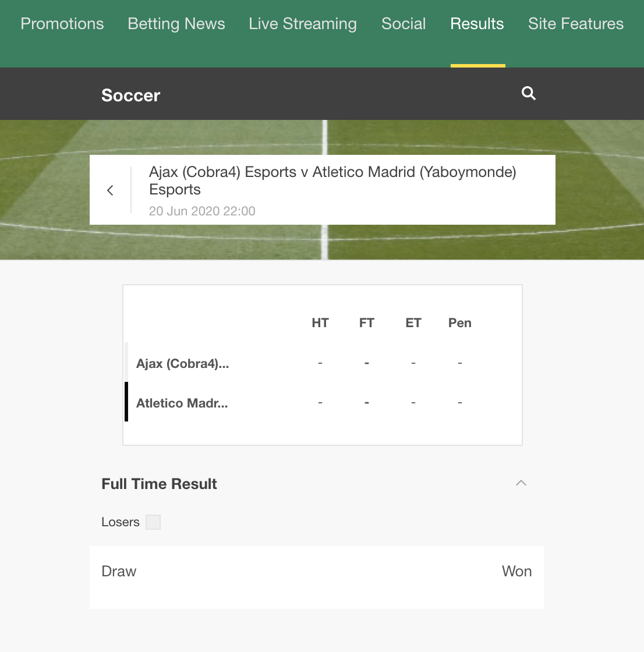Open Site Features menu item

pyautogui.click(x=576, y=24)
